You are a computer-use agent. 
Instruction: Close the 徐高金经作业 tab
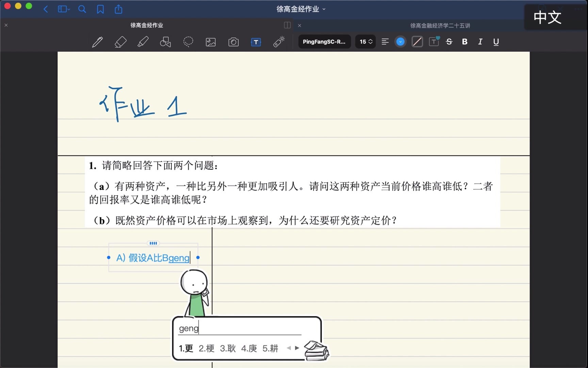point(6,25)
